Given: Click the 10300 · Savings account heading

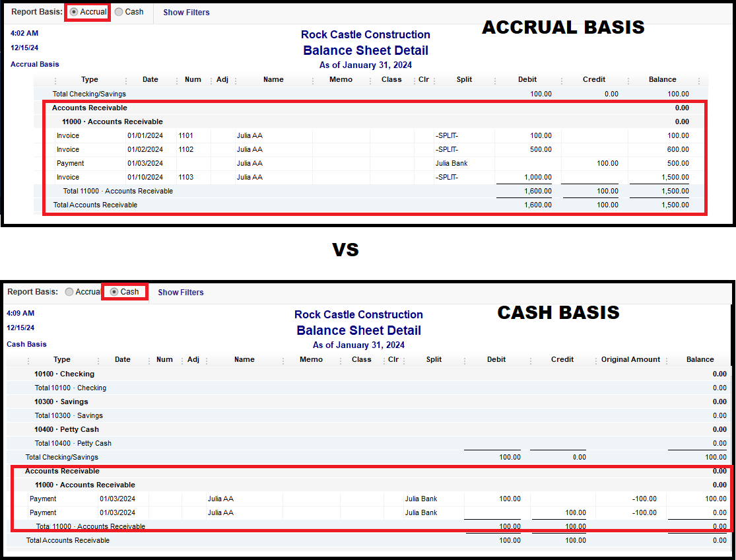Looking at the screenshot, I should 61,402.
